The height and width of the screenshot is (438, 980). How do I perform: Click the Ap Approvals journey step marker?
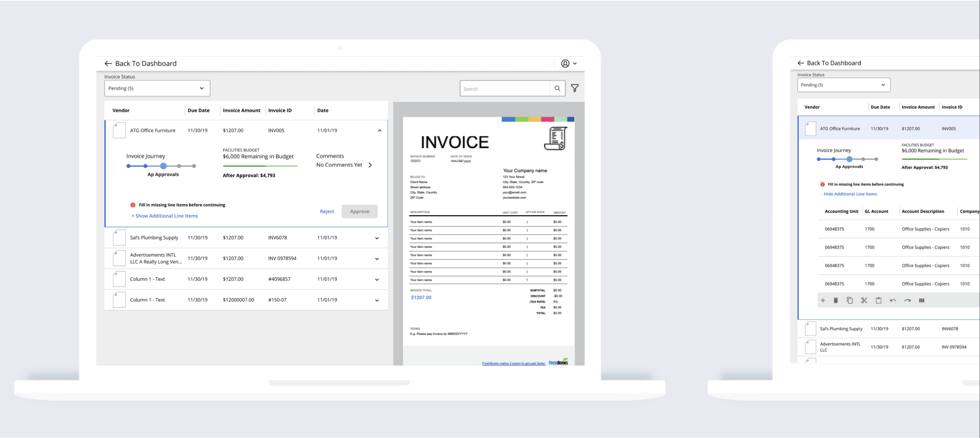pos(163,166)
